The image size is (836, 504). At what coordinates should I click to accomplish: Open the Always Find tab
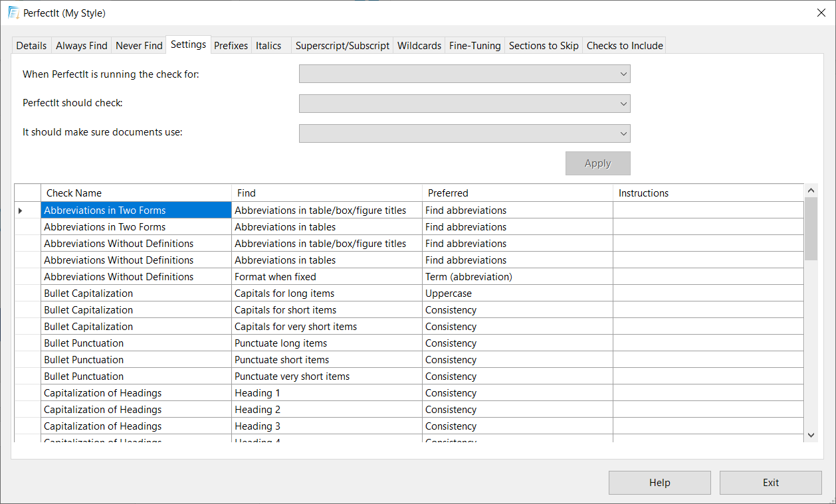point(81,46)
